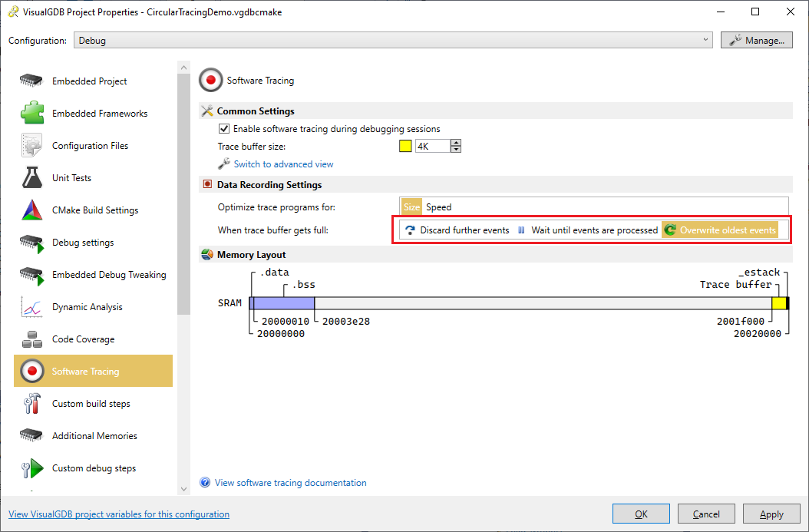Increase trace buffer size with up arrow
The height and width of the screenshot is (532, 809).
click(456, 143)
